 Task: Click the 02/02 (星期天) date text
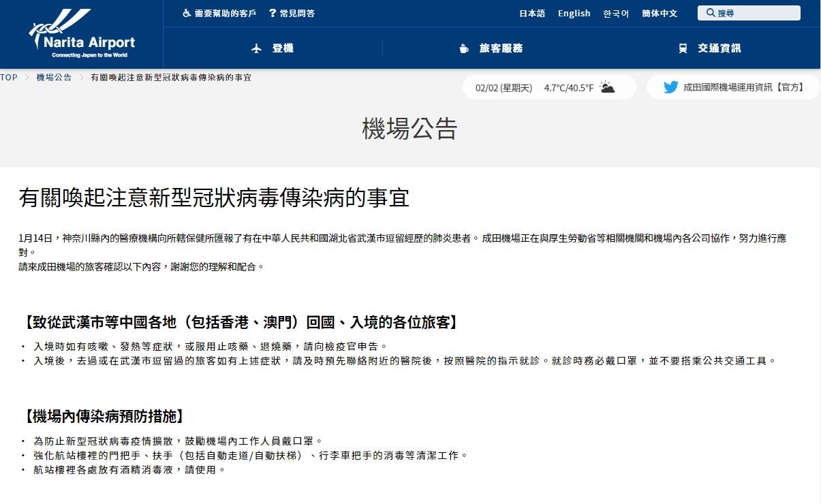click(504, 87)
